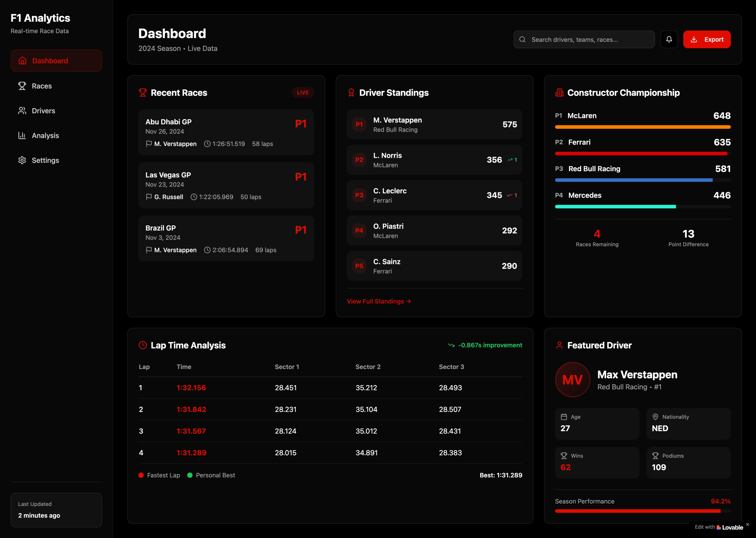Close the Edit with Lovable badge
The image size is (756, 538).
747,524
